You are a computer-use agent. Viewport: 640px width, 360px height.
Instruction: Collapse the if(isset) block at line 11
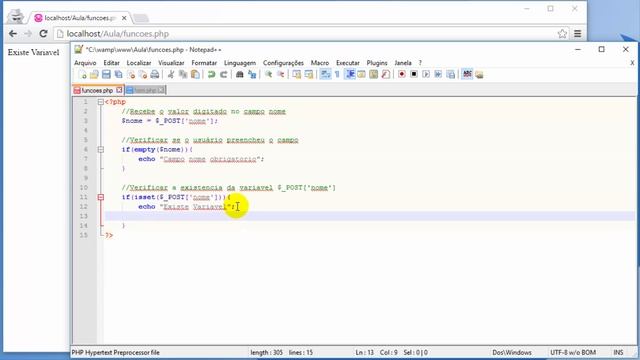click(x=100, y=197)
